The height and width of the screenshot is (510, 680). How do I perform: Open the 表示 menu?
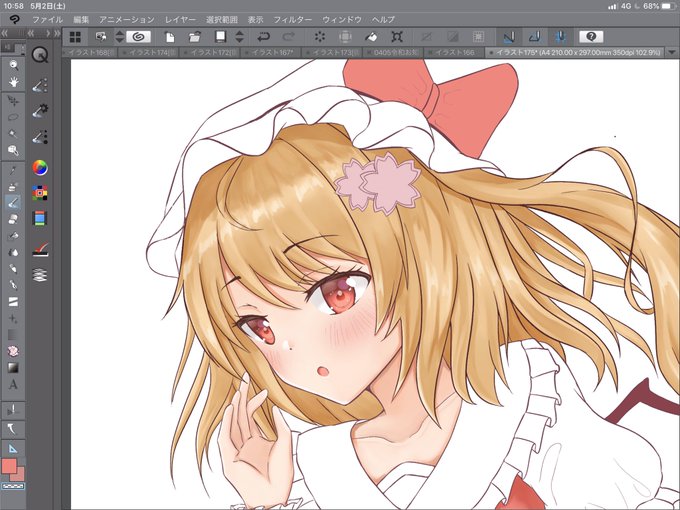pos(255,20)
